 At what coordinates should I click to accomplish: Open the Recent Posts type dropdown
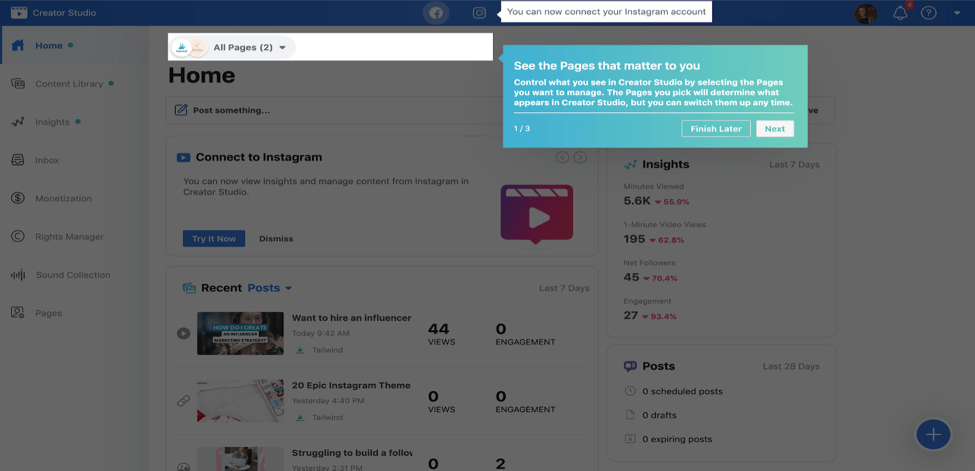click(270, 288)
